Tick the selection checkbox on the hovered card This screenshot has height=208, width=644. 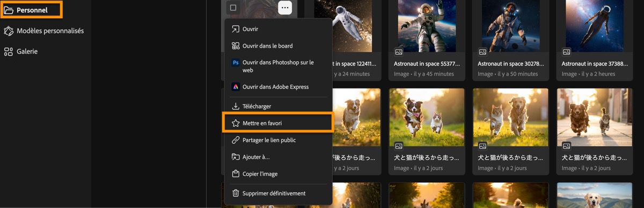click(x=233, y=8)
